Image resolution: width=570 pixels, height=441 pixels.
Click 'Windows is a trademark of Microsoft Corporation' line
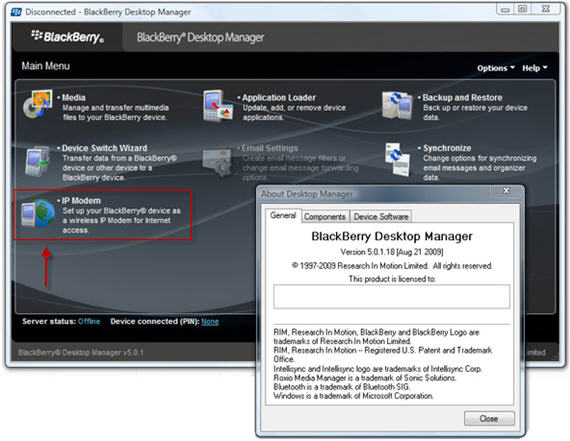(x=353, y=396)
